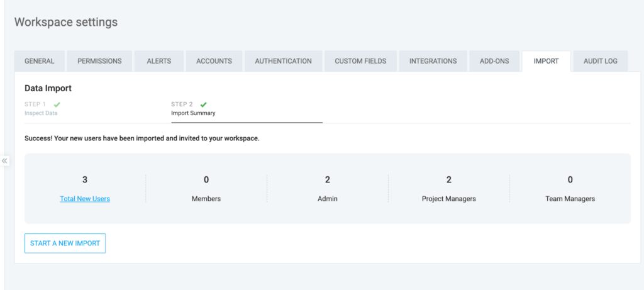Select the Import tab
This screenshot has height=290, width=644.
coord(546,61)
